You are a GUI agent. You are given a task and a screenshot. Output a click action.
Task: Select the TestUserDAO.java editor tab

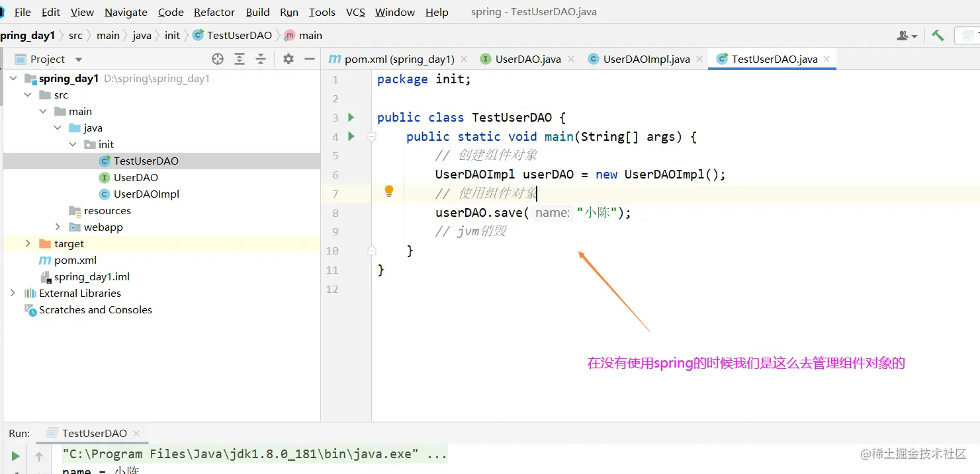point(773,59)
